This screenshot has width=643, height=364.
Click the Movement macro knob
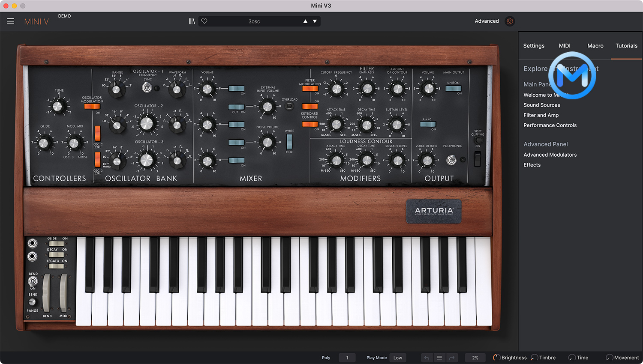(609, 358)
